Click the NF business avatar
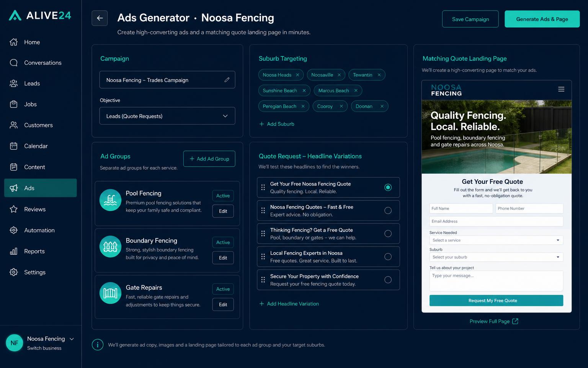 coord(15,343)
